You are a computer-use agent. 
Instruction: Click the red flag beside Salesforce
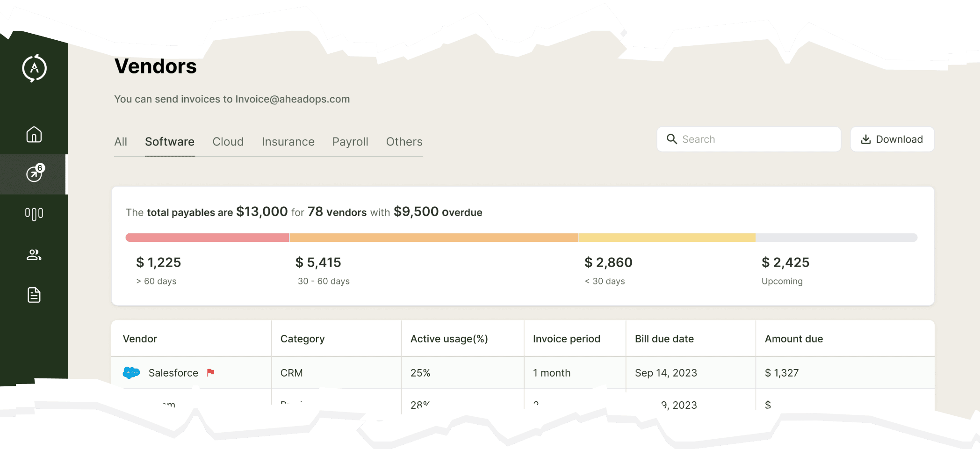tap(211, 372)
